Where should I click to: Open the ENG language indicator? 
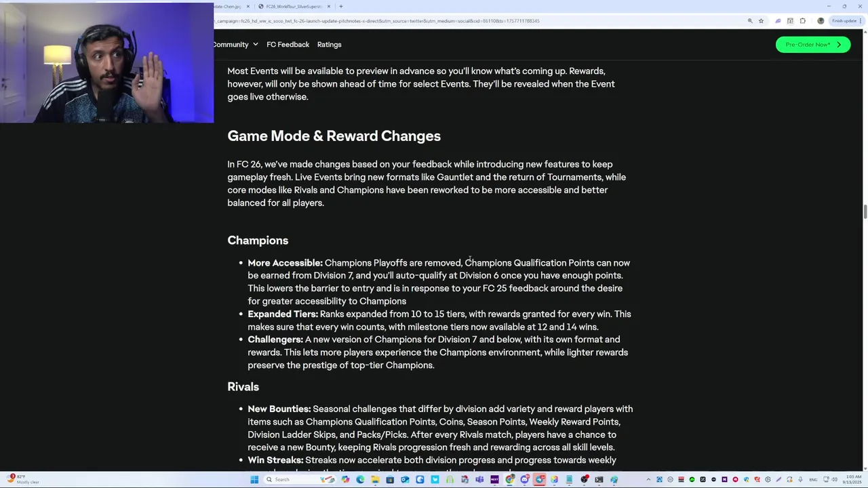point(813,479)
